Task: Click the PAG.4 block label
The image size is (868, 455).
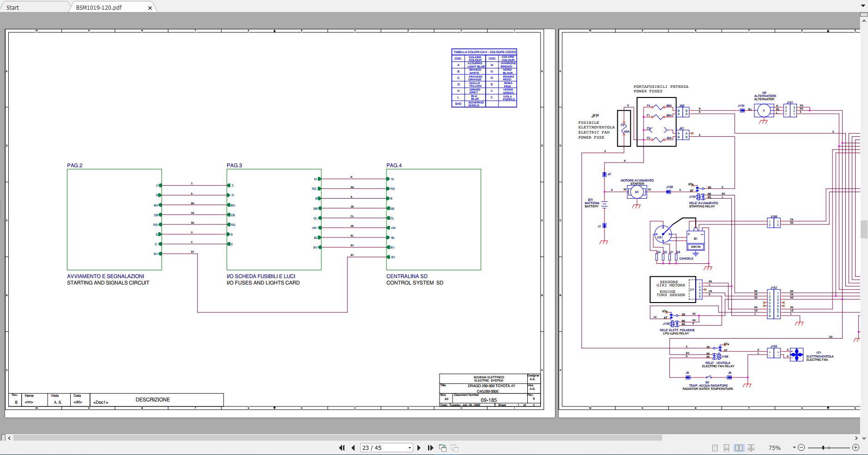Action: tap(394, 165)
